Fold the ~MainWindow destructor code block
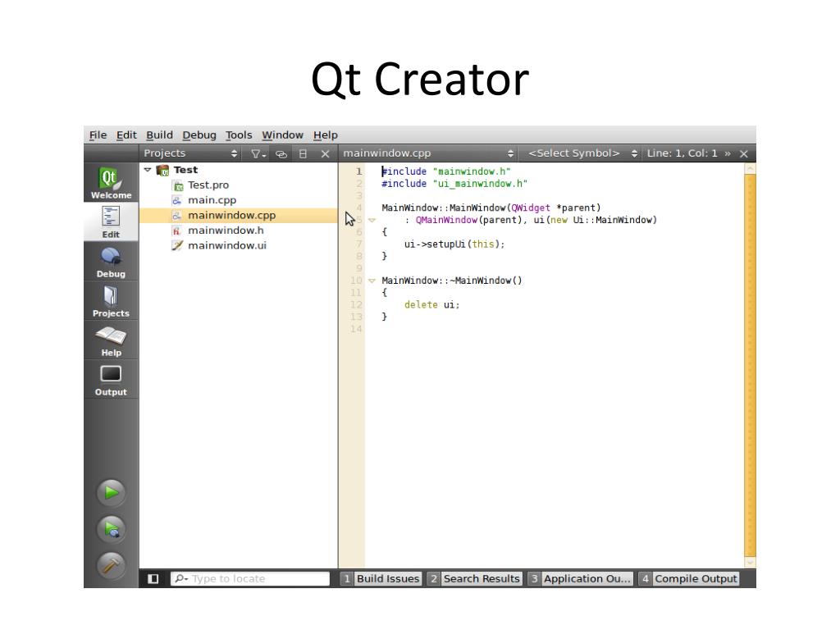 (372, 281)
